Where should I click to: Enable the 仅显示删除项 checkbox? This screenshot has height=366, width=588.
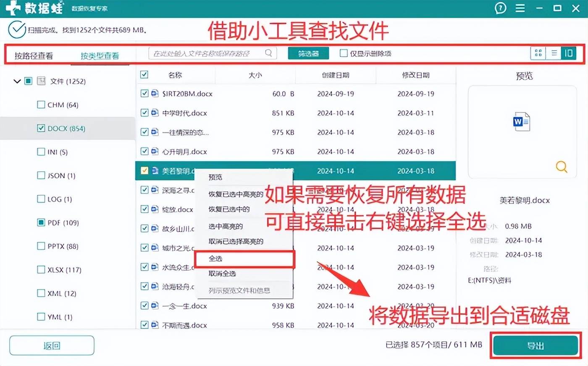[344, 53]
